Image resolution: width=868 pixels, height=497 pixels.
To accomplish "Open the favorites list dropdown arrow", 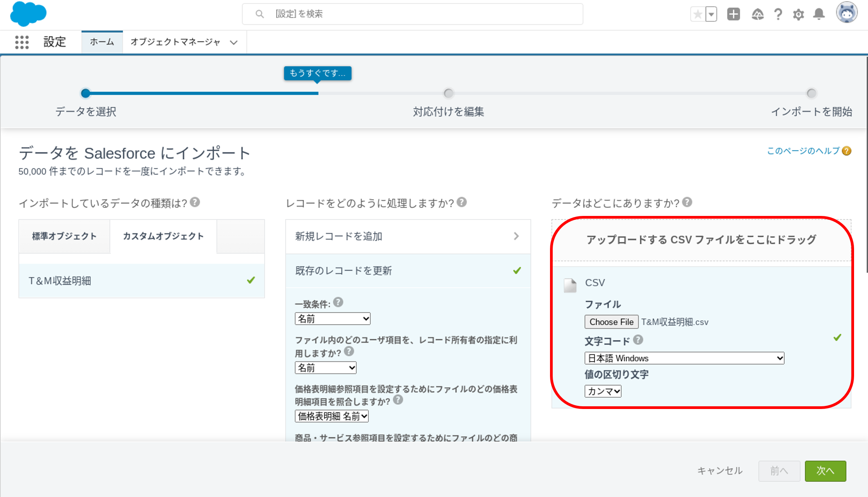I will coord(711,14).
